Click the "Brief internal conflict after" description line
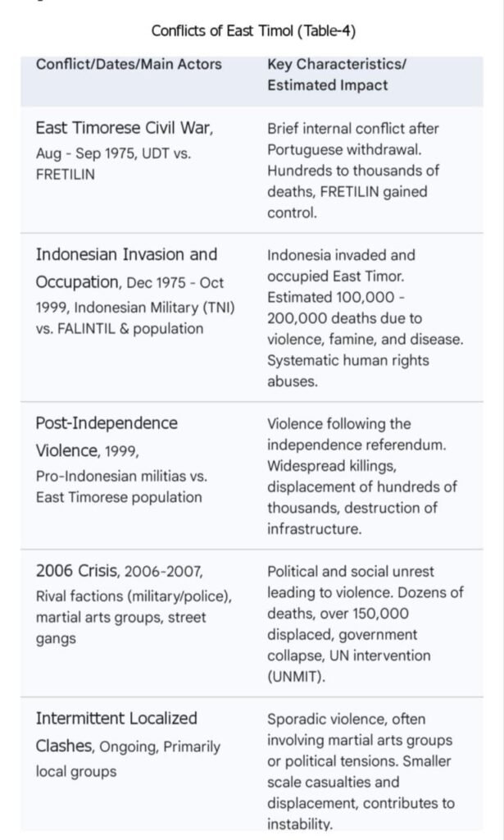 353,129
